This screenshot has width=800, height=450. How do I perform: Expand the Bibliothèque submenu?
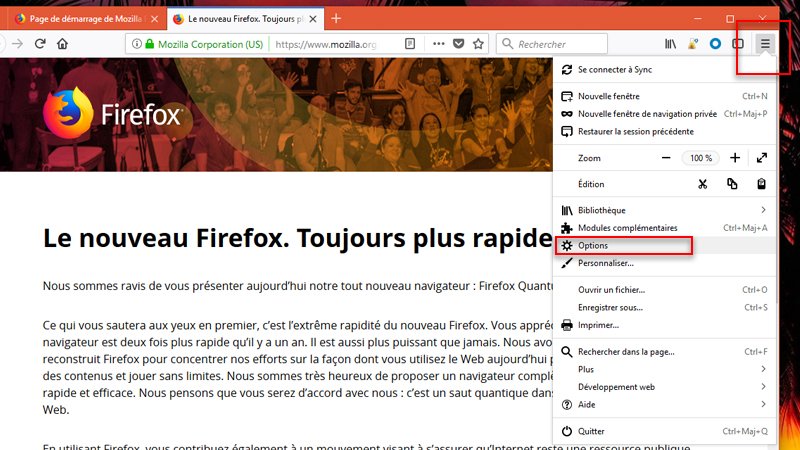(763, 210)
